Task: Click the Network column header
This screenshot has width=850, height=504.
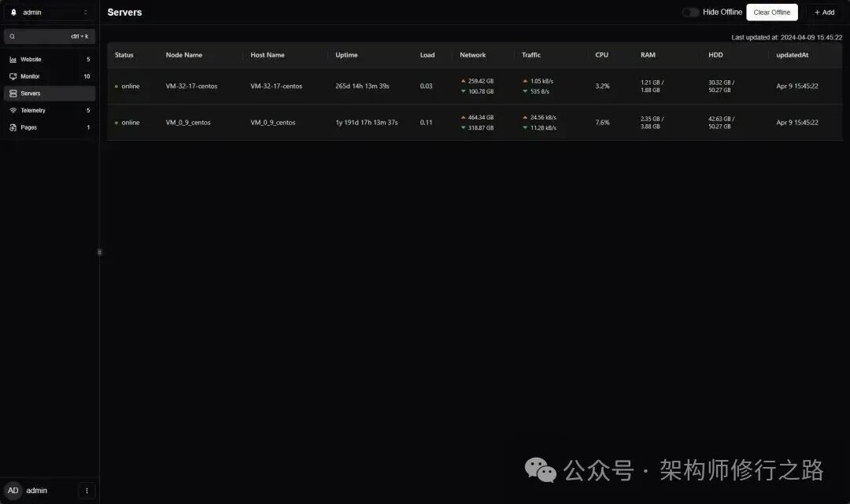Action: coord(473,55)
